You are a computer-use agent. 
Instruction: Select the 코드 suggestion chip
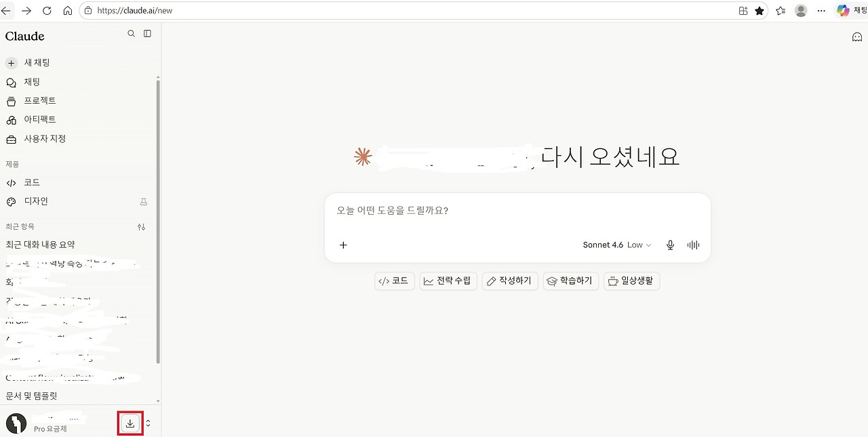(394, 280)
